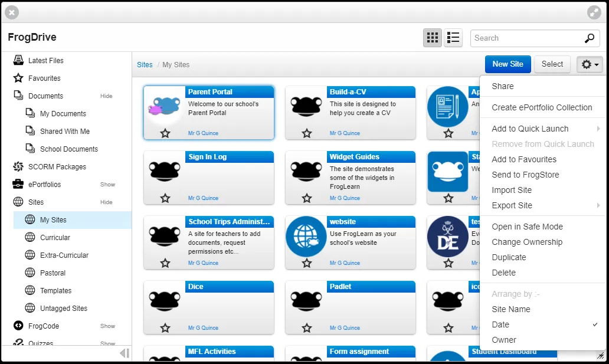Open Extra-Curricular sites category

(64, 255)
